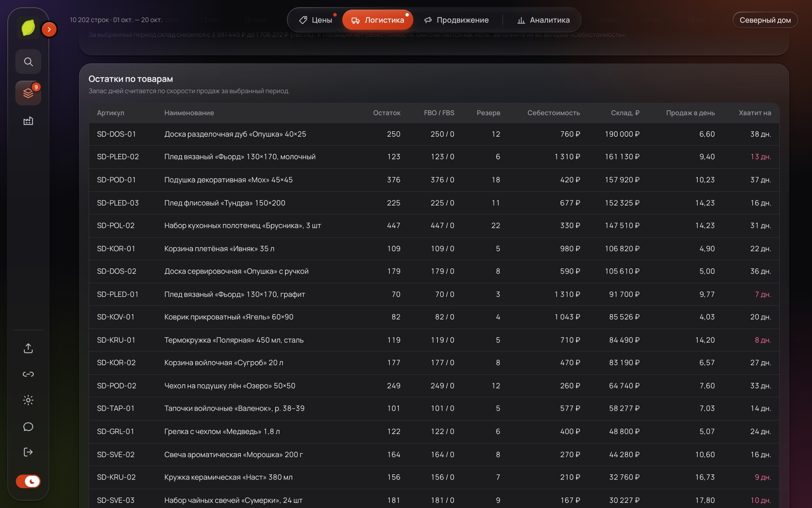Toggle the dark mode moon switch
The height and width of the screenshot is (508, 812).
[x=28, y=481]
